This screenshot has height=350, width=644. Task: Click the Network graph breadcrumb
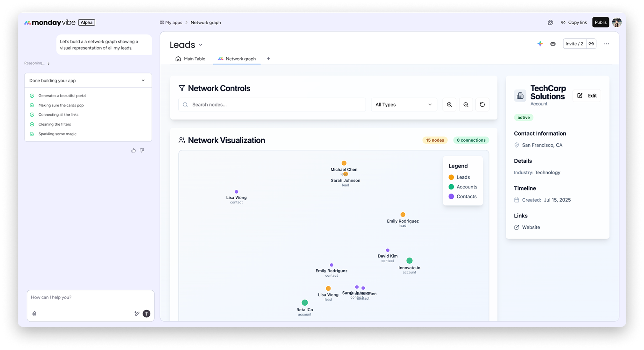pos(205,22)
